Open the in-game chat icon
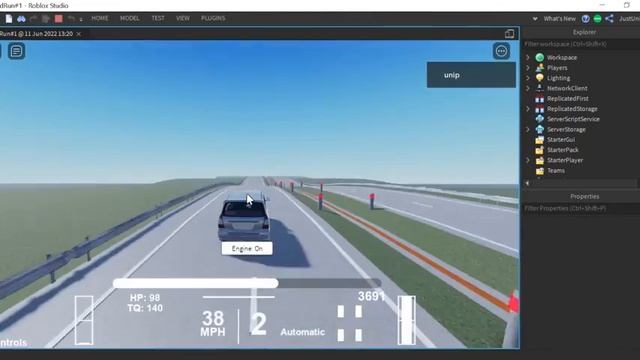Screen dimensions: 640x360 pos(16,51)
